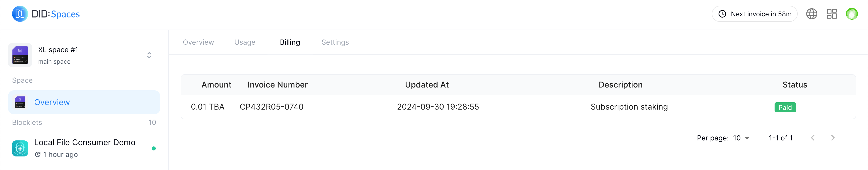
Task: Click the XL space #1 thumbnail
Action: (x=20, y=55)
